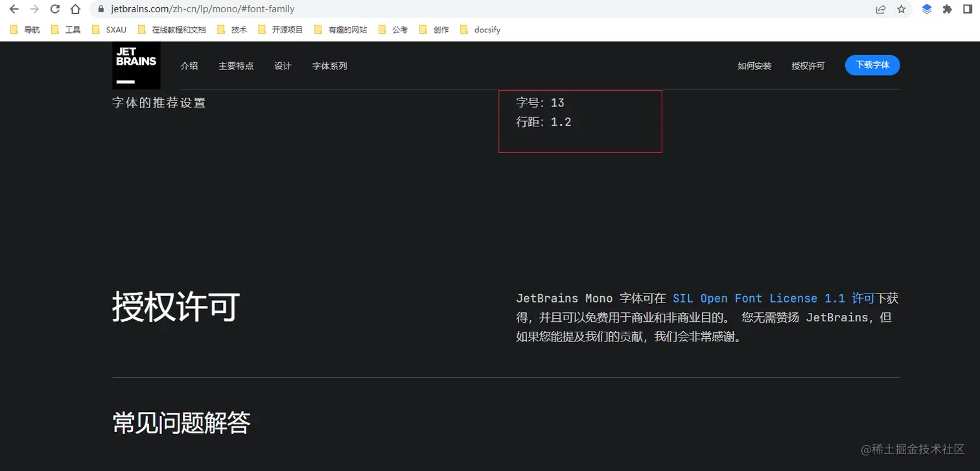980x471 pixels.
Task: Share this page via share icon
Action: point(881,9)
